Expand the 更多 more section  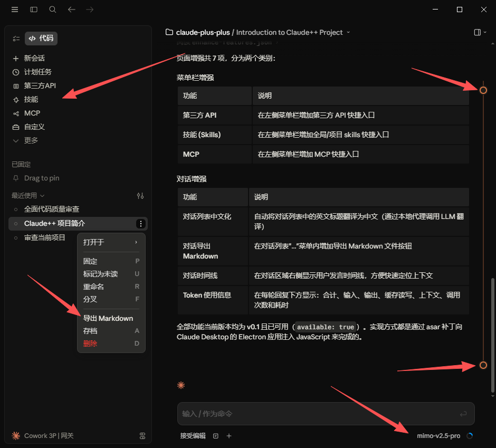pos(25,140)
